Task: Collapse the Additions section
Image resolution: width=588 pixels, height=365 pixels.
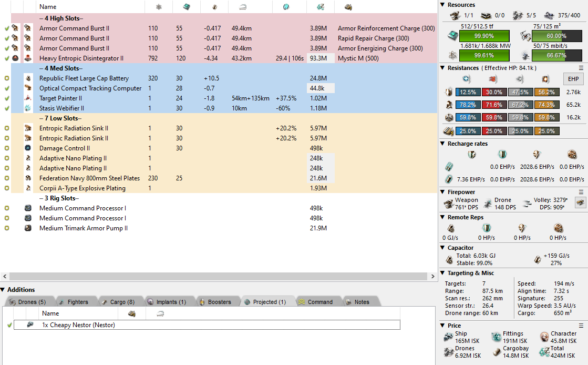Action: pyautogui.click(x=4, y=290)
